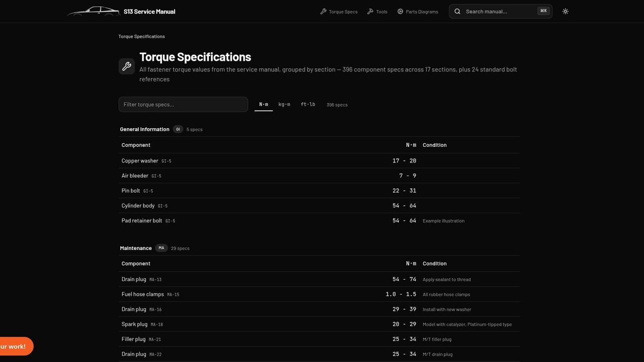Focus the Search manual input
This screenshot has width=644, height=362.
click(x=500, y=12)
